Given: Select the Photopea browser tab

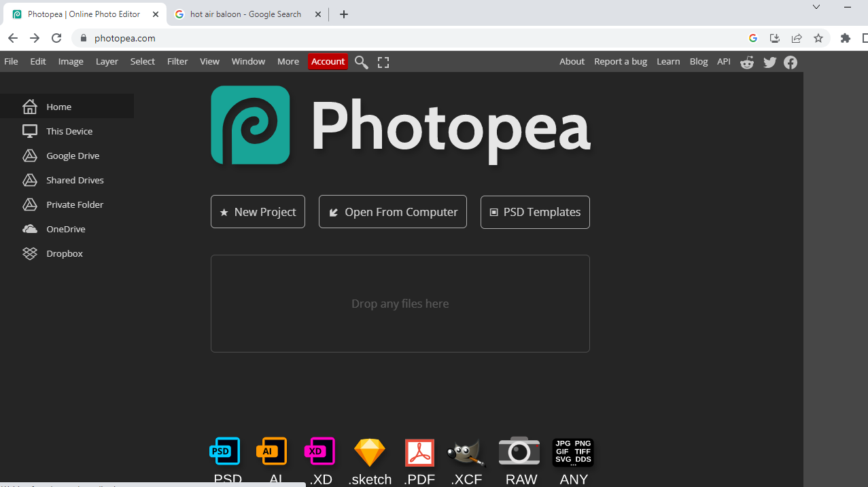Looking at the screenshot, I should [84, 14].
